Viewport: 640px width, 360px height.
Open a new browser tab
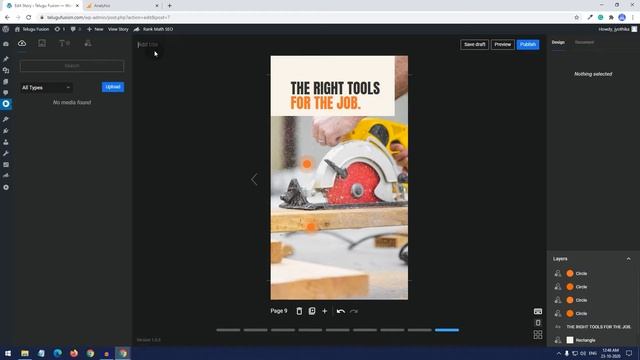169,6
